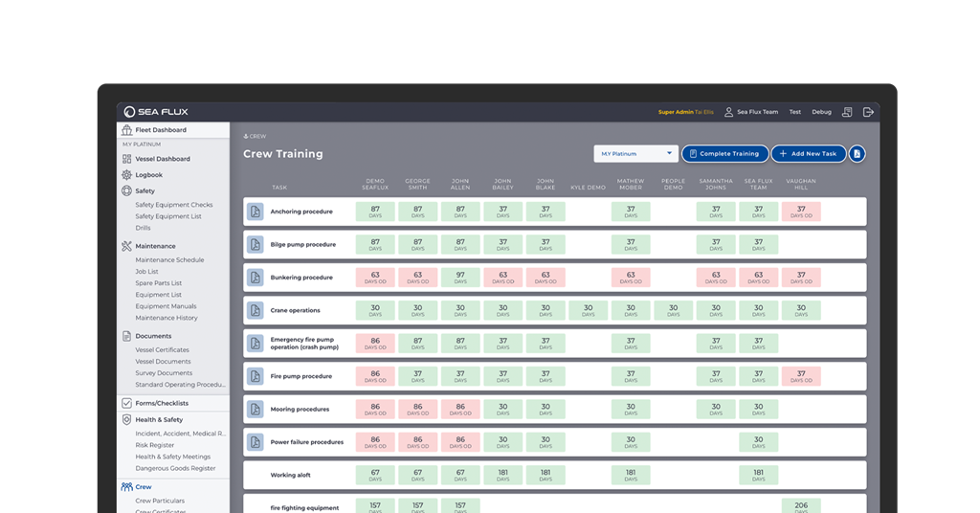Image resolution: width=980 pixels, height=513 pixels.
Task: Select Maintenance Schedule in sidebar
Action: pyautogui.click(x=169, y=259)
